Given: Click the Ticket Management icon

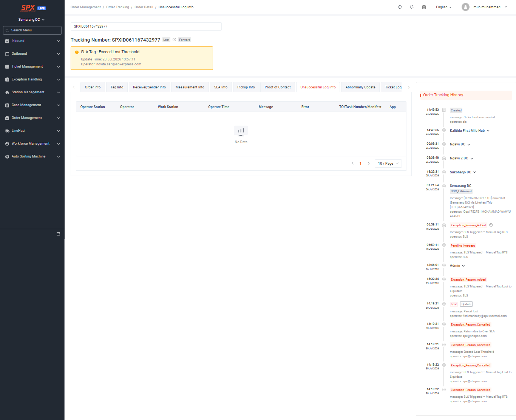Looking at the screenshot, I should (7, 66).
